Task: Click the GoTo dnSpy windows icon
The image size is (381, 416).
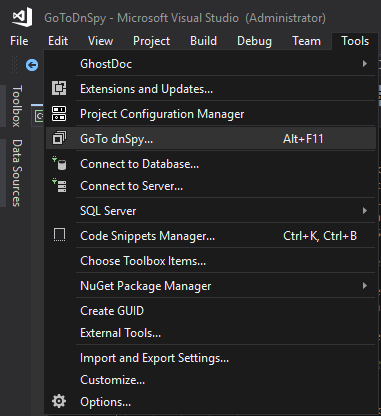Action: tap(59, 138)
